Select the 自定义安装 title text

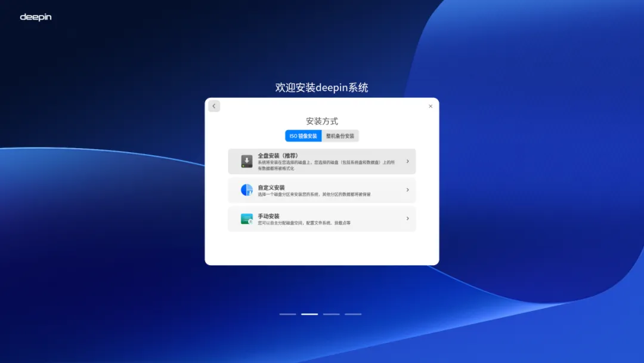tap(271, 187)
